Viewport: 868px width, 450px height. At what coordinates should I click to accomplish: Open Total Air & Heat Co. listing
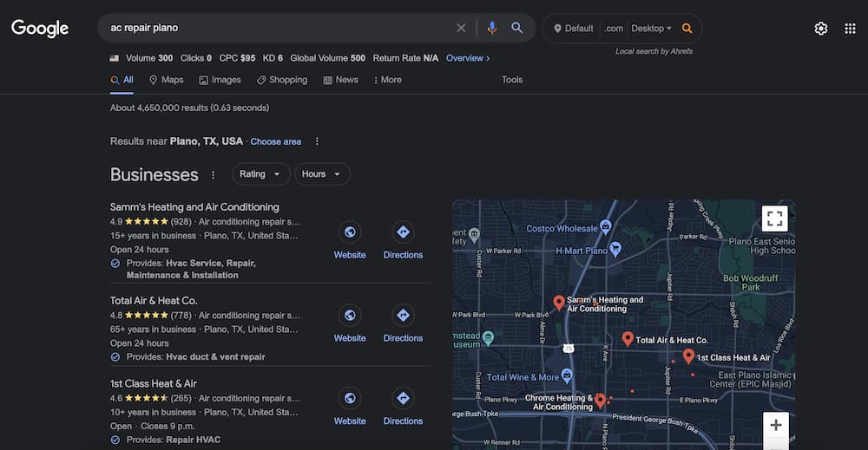(154, 301)
